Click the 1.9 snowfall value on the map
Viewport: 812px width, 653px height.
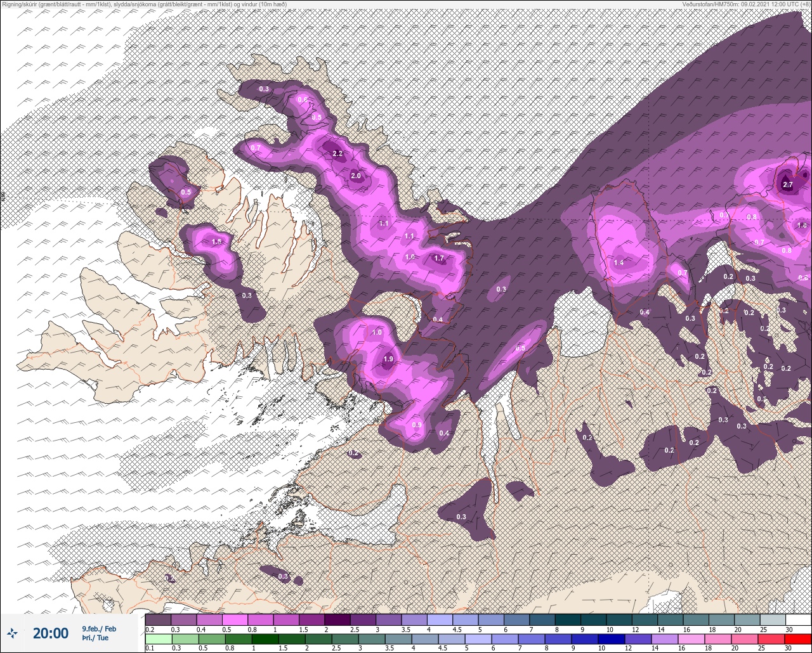point(389,359)
